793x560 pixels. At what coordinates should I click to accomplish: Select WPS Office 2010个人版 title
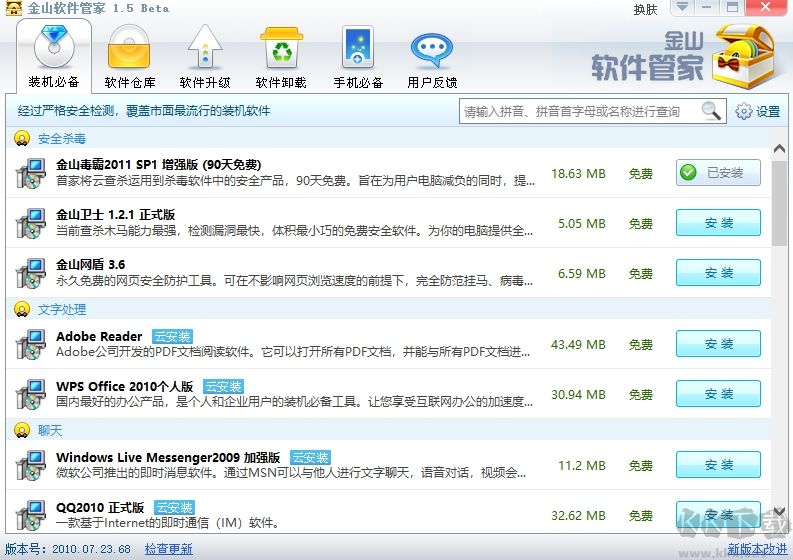pos(124,386)
